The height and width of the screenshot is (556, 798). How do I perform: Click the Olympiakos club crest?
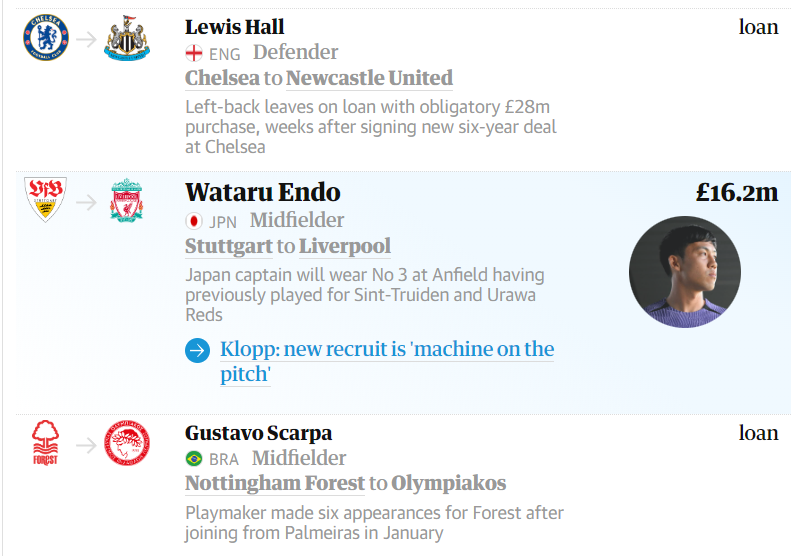[127, 442]
